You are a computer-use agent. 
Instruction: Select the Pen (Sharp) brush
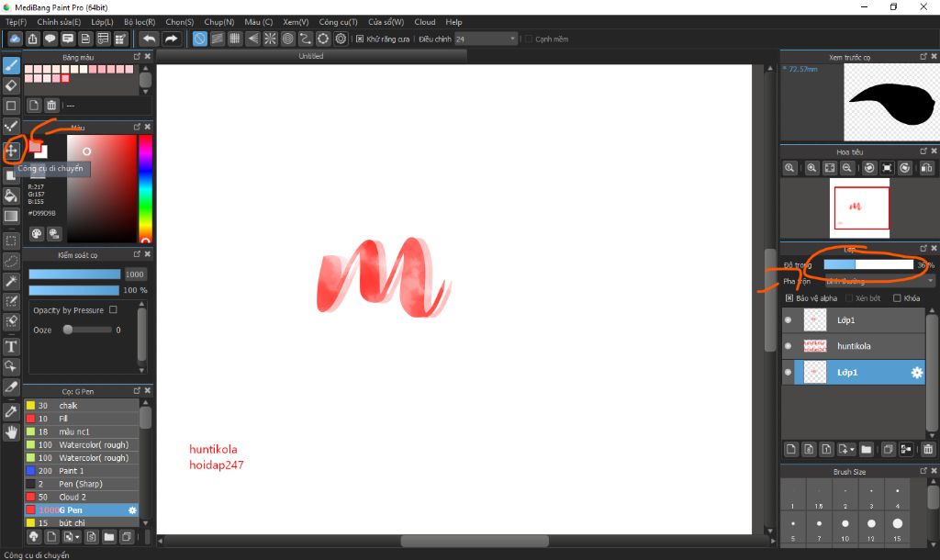[82, 484]
